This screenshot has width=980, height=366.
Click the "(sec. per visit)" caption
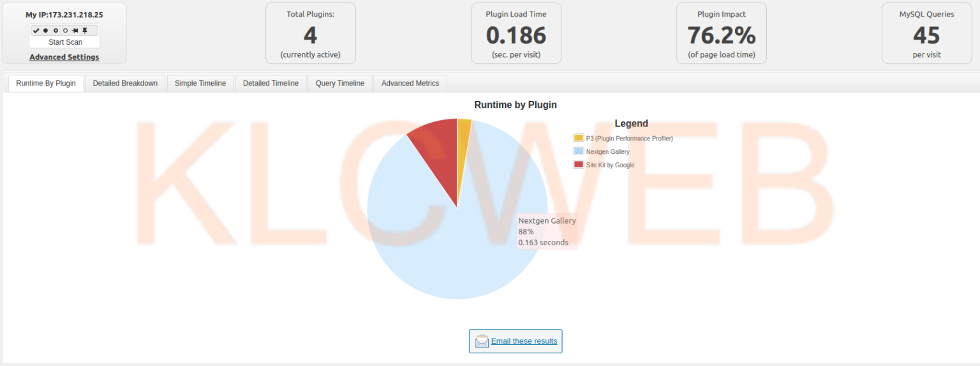coord(516,55)
